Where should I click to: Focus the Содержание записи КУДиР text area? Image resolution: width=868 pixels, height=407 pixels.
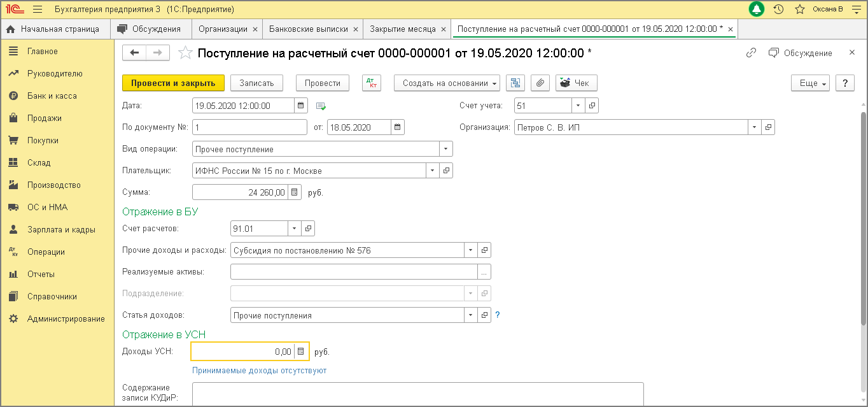418,394
